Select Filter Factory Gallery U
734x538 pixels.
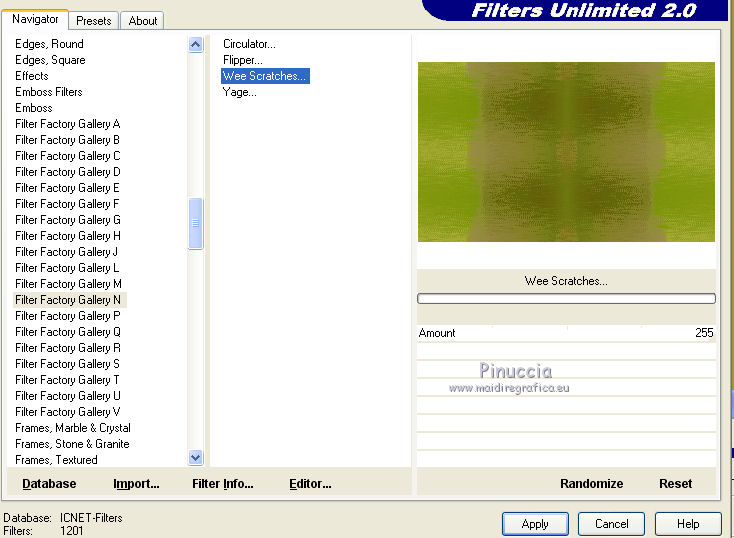68,396
